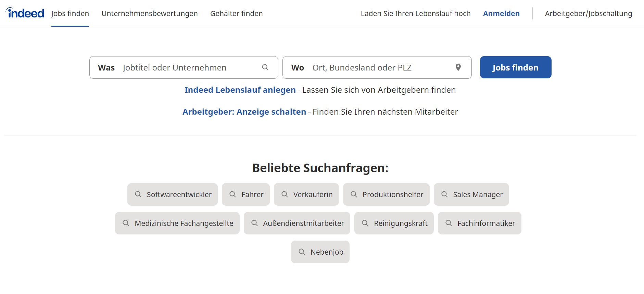The height and width of the screenshot is (294, 644).
Task: Click the search icon beside Softwareentwickler
Action: coord(138,194)
